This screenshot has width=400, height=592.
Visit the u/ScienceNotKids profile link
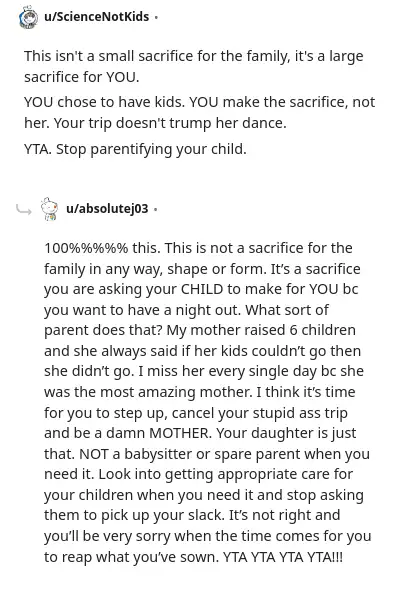point(97,17)
